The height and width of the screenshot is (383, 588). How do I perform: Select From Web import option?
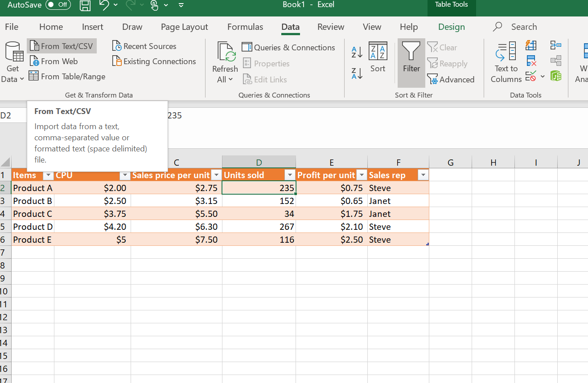tap(54, 61)
